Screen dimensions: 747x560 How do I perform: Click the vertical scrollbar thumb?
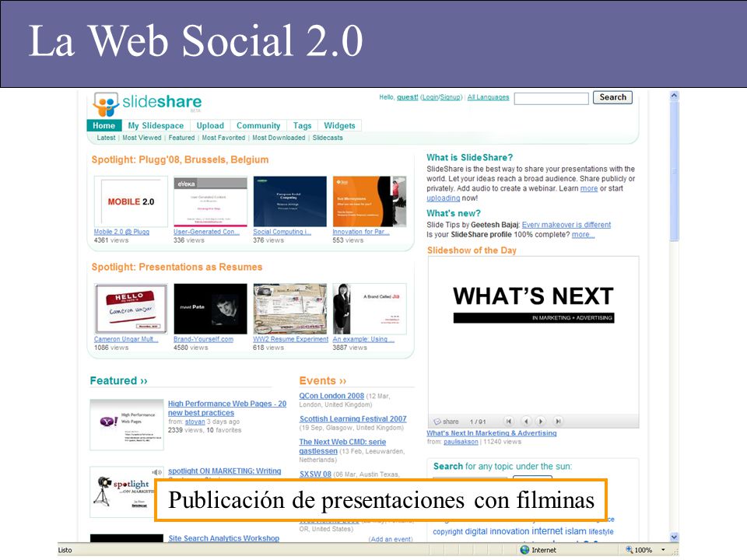pos(674,170)
